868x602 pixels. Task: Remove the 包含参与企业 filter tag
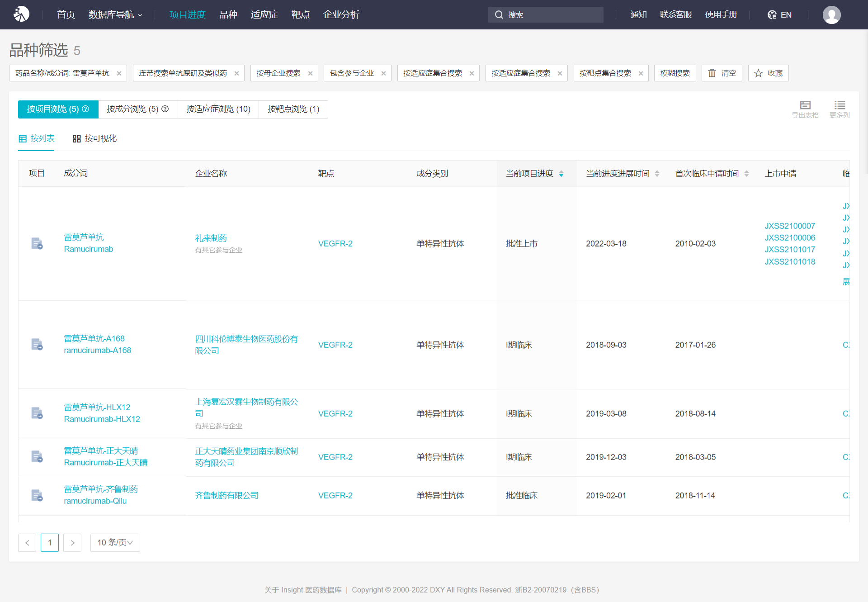tap(383, 73)
